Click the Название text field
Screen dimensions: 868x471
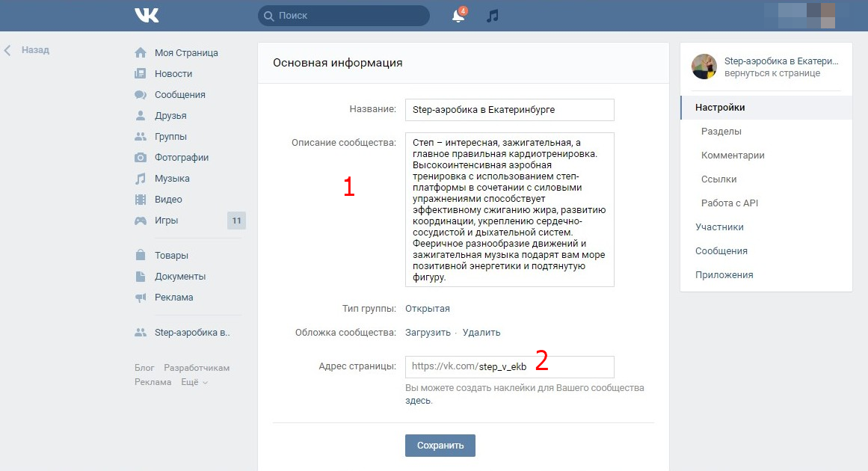tap(509, 110)
